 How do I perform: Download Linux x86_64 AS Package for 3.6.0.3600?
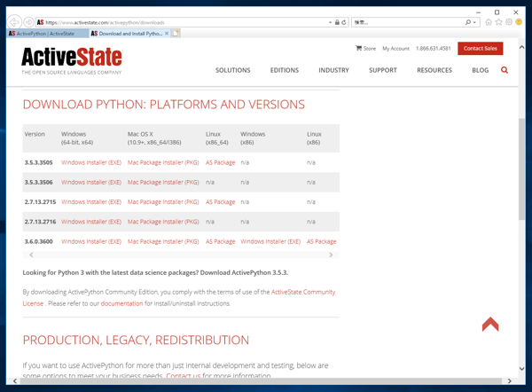click(220, 241)
